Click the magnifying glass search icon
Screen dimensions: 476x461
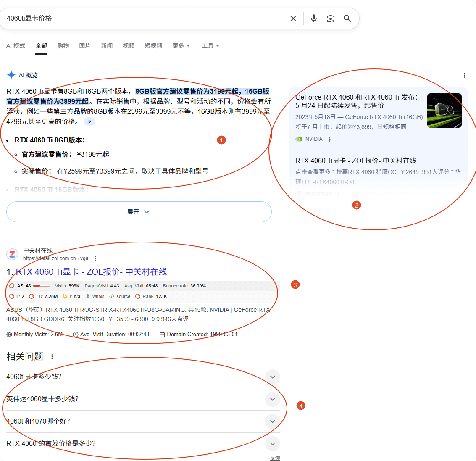pos(347,18)
